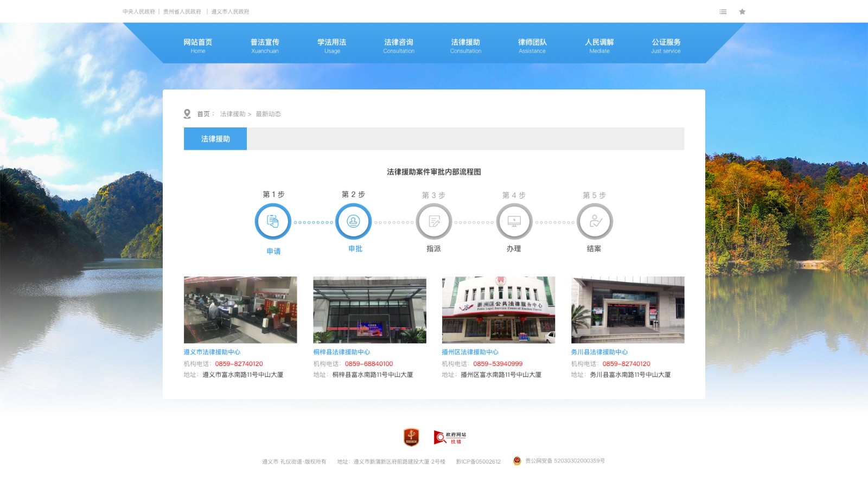Click the list menu icon at top right
The width and height of the screenshot is (868, 488).
click(723, 11)
